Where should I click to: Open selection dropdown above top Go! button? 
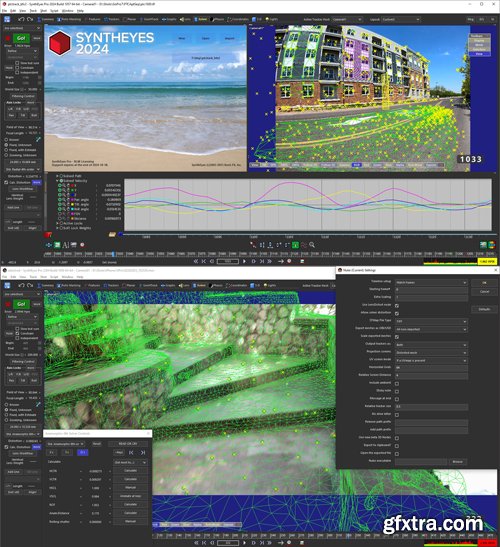[22, 28]
